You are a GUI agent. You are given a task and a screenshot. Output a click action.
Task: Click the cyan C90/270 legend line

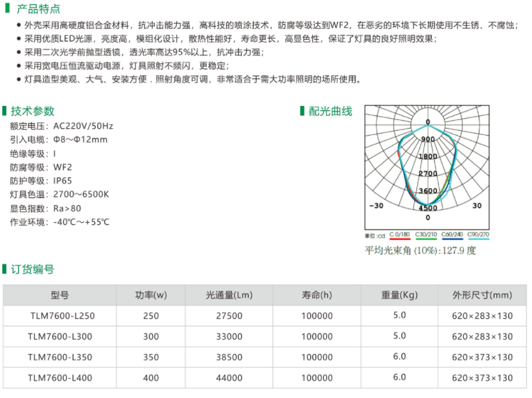coord(478,239)
